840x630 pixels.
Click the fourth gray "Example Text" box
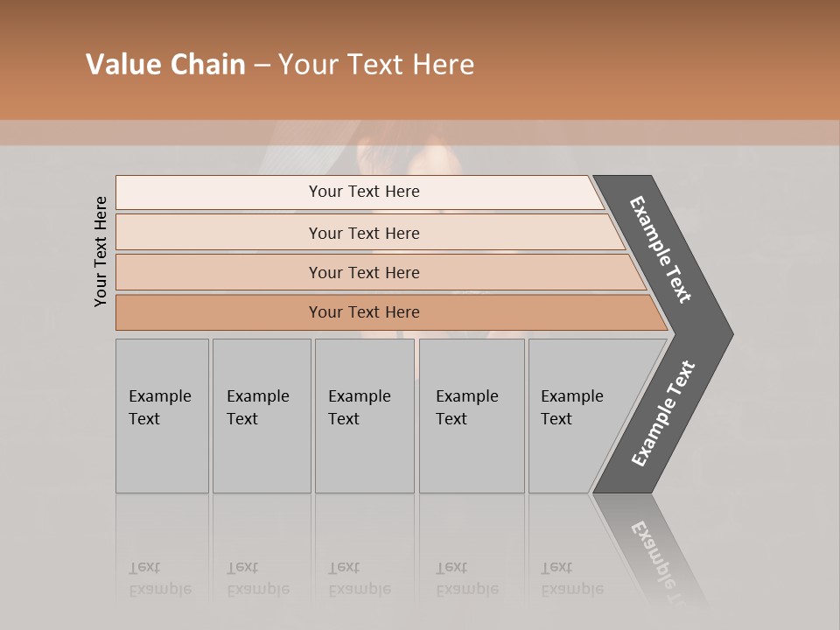click(x=472, y=416)
